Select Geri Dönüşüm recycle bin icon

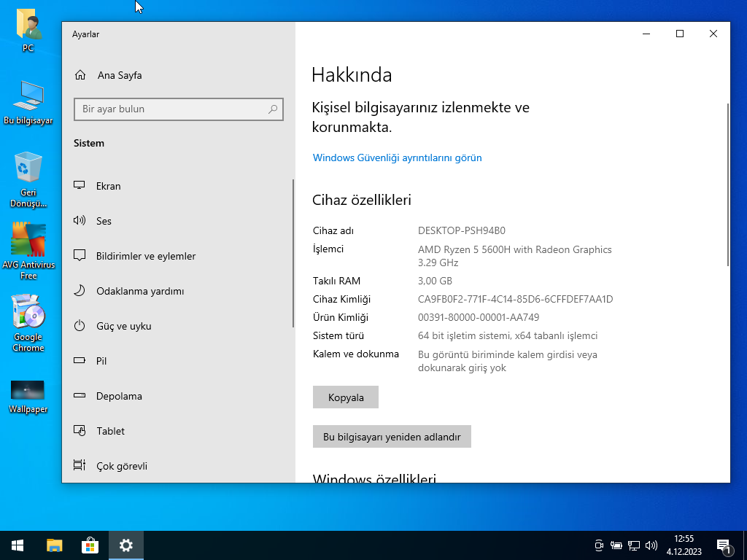[x=28, y=179]
